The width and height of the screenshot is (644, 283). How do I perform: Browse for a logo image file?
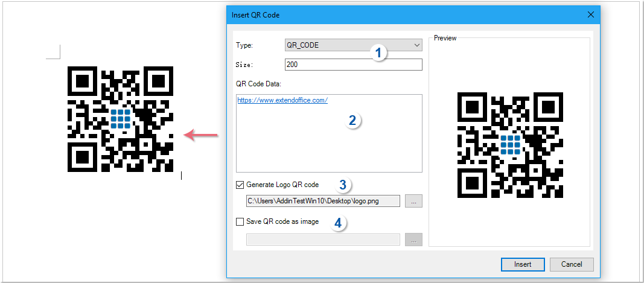(x=413, y=201)
